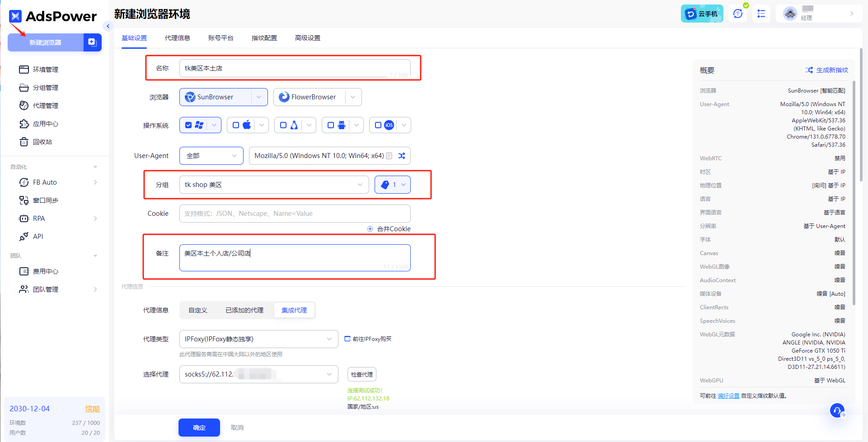Select 已添加的代理 proxy option
This screenshot has width=868, height=442.
point(244,310)
